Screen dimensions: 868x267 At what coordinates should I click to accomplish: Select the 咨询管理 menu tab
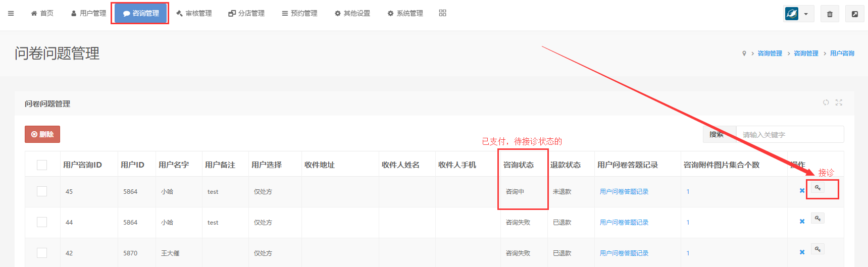(x=141, y=13)
